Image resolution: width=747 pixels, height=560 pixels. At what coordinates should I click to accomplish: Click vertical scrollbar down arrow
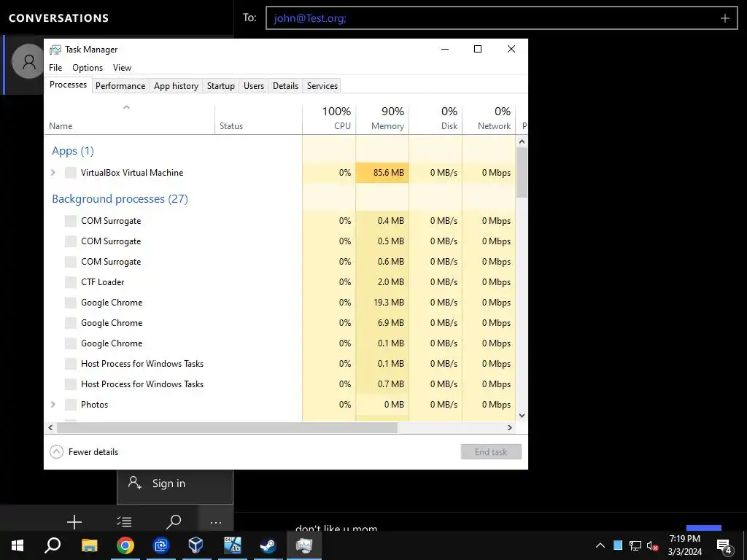pos(522,415)
